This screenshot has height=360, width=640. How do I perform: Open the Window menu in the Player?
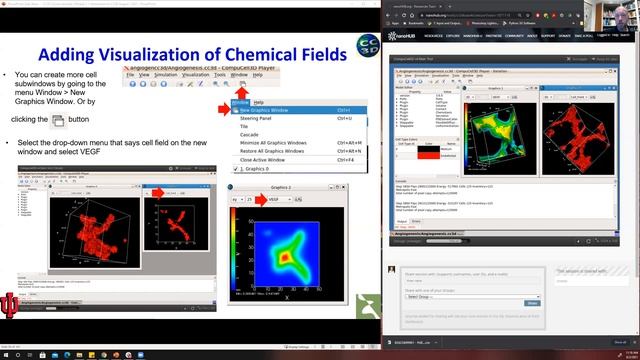point(468,76)
